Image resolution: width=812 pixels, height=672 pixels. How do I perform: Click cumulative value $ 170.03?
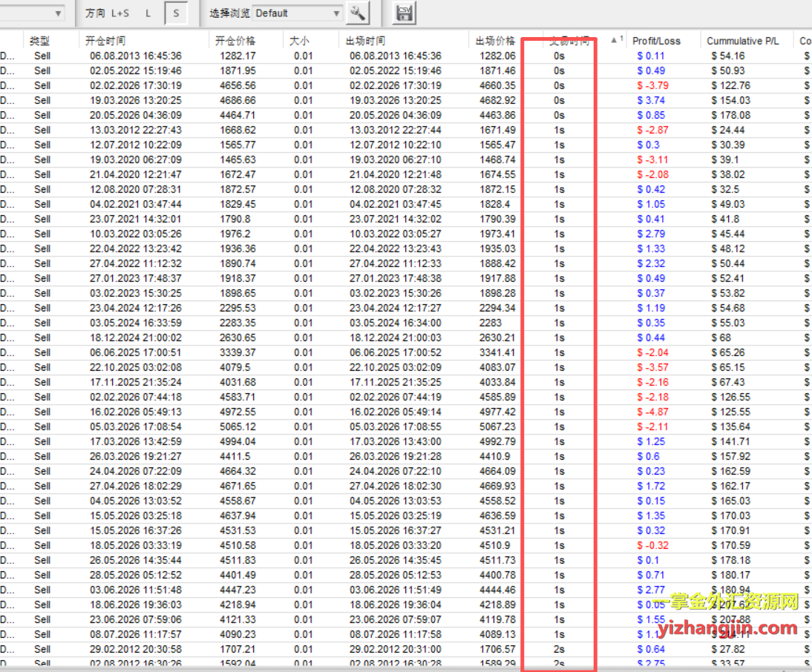point(730,515)
